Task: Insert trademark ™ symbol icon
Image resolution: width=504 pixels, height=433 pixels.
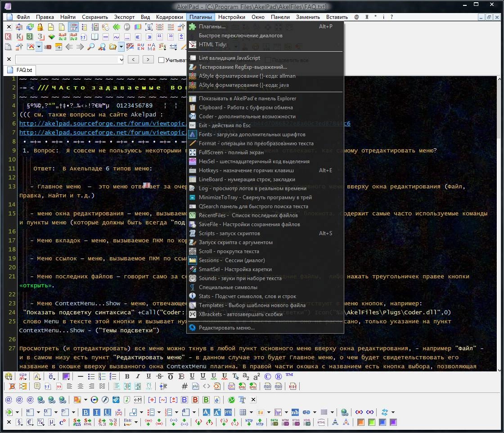Action: (x=289, y=375)
